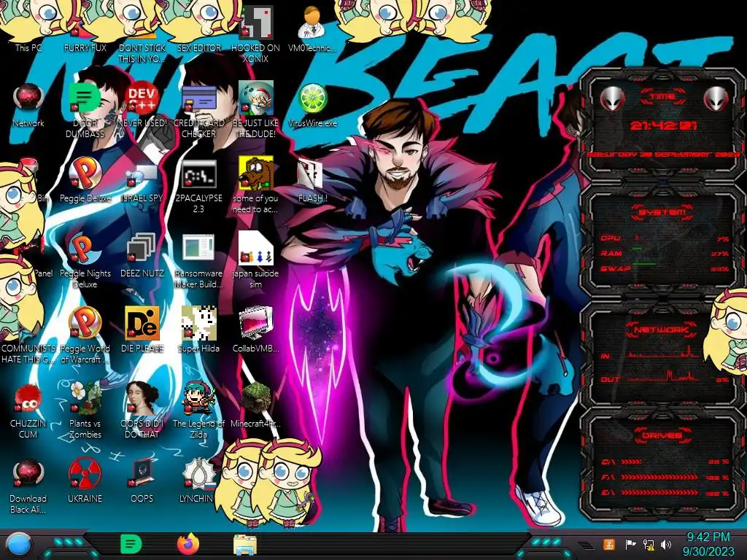The width and height of the screenshot is (747, 560).
Task: Click the DRIVES widget header
Action: (662, 435)
